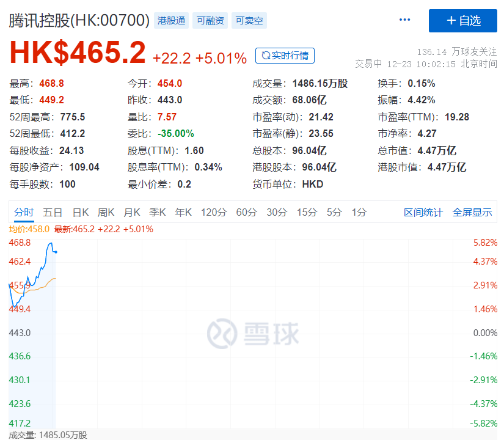Add stock to watchlist with 自选 button
Screen dimensions: 504x440
(x=462, y=21)
